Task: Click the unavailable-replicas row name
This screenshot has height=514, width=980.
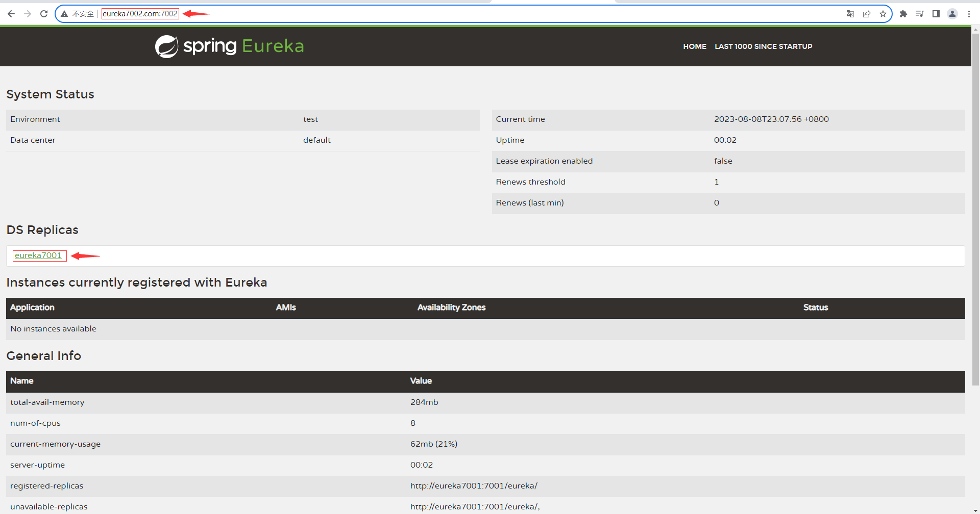Action: [49, 507]
